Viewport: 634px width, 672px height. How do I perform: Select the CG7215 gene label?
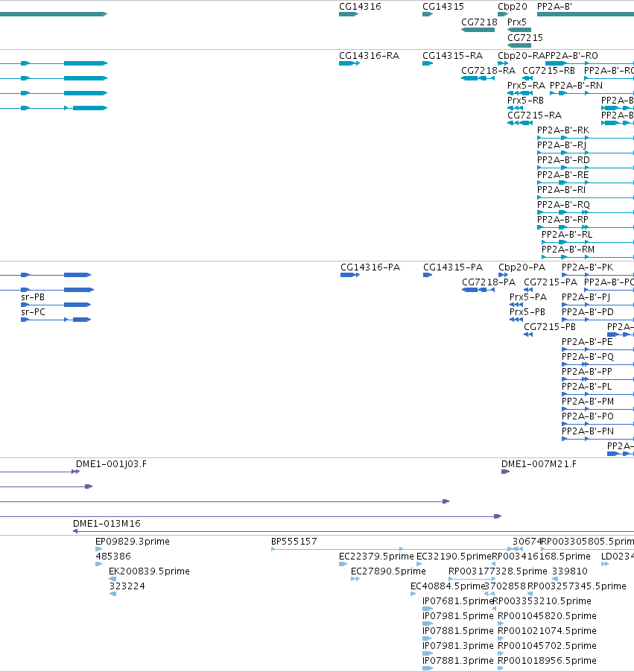point(525,38)
